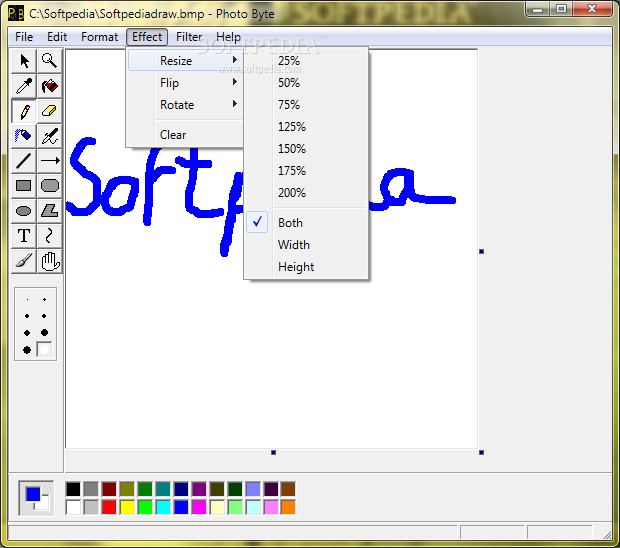Select the spray can airbrush tool

(x=24, y=136)
